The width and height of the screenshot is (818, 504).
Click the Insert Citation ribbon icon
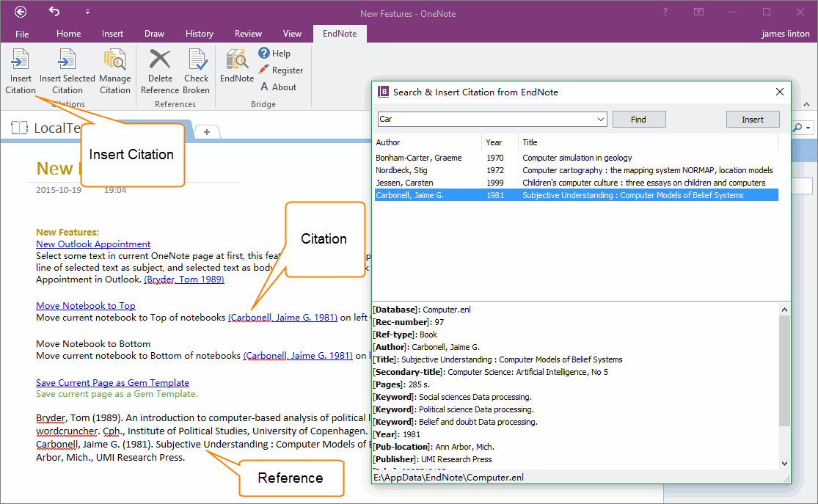(x=21, y=71)
